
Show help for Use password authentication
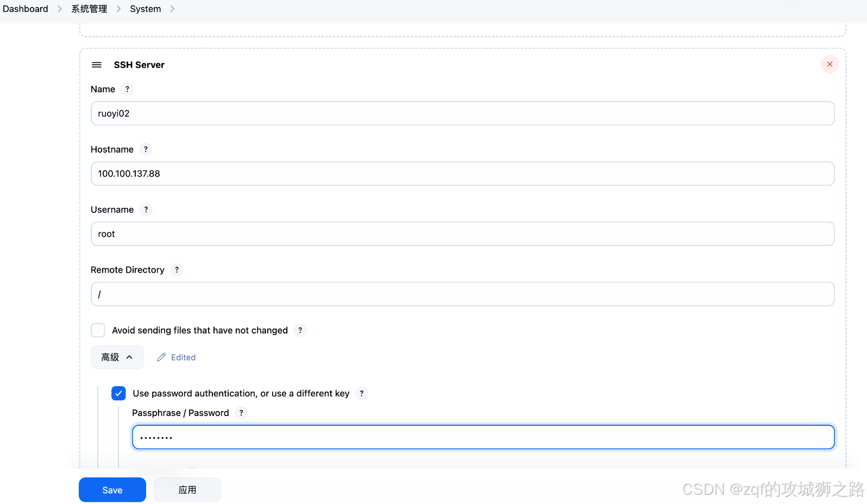coord(362,393)
